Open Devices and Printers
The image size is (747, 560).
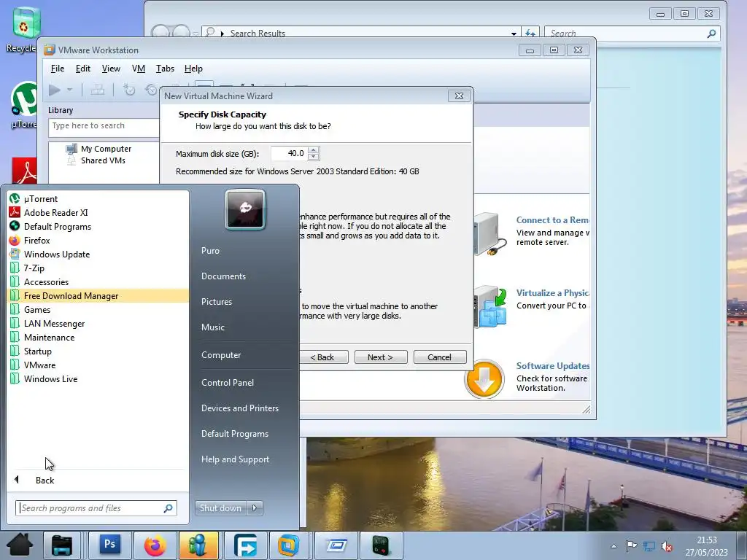(239, 408)
